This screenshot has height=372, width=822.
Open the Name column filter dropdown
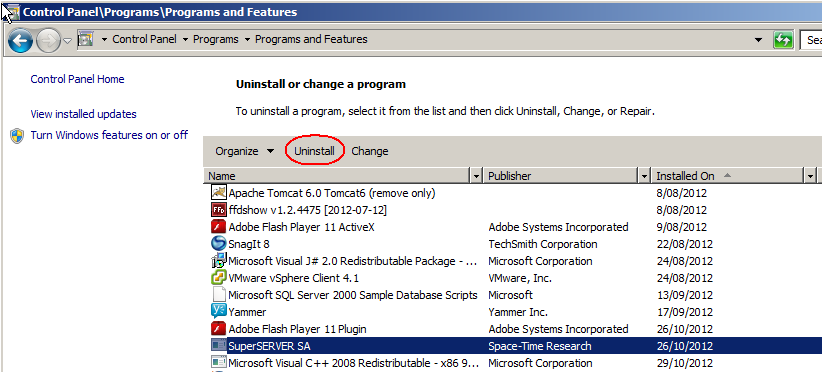coord(476,176)
